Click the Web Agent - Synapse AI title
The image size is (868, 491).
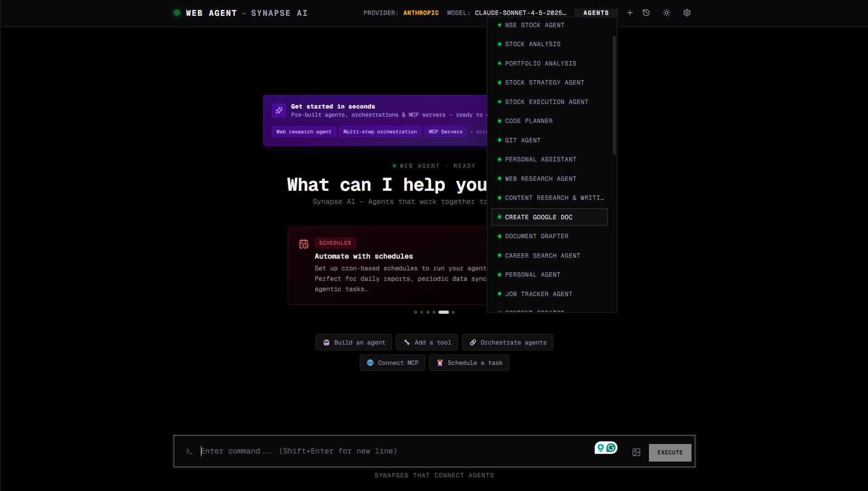click(x=247, y=13)
